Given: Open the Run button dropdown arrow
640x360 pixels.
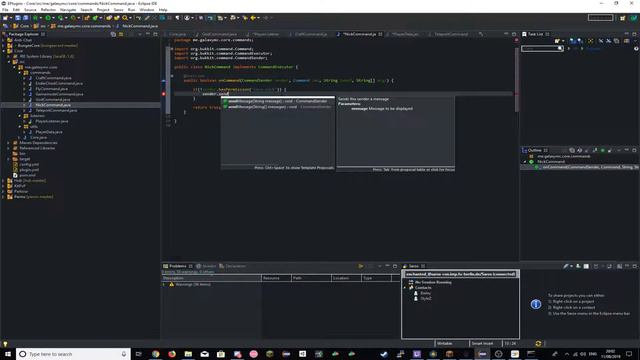Looking at the screenshot, I should pyautogui.click(x=53, y=18).
